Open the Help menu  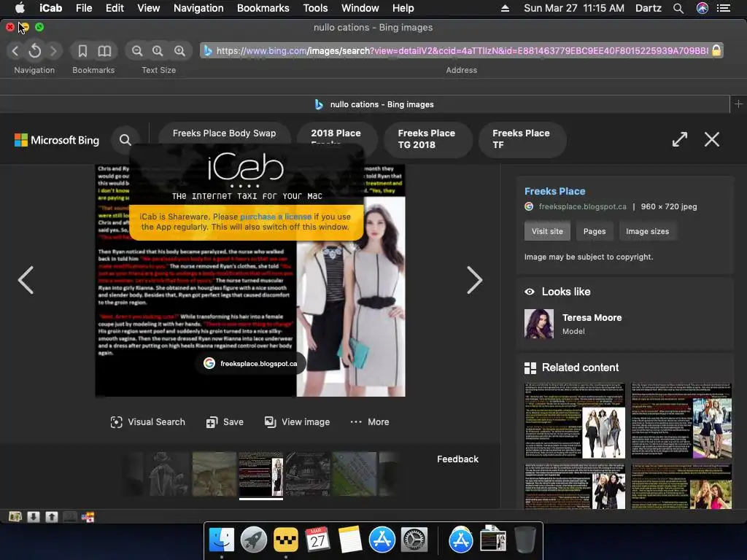[403, 8]
